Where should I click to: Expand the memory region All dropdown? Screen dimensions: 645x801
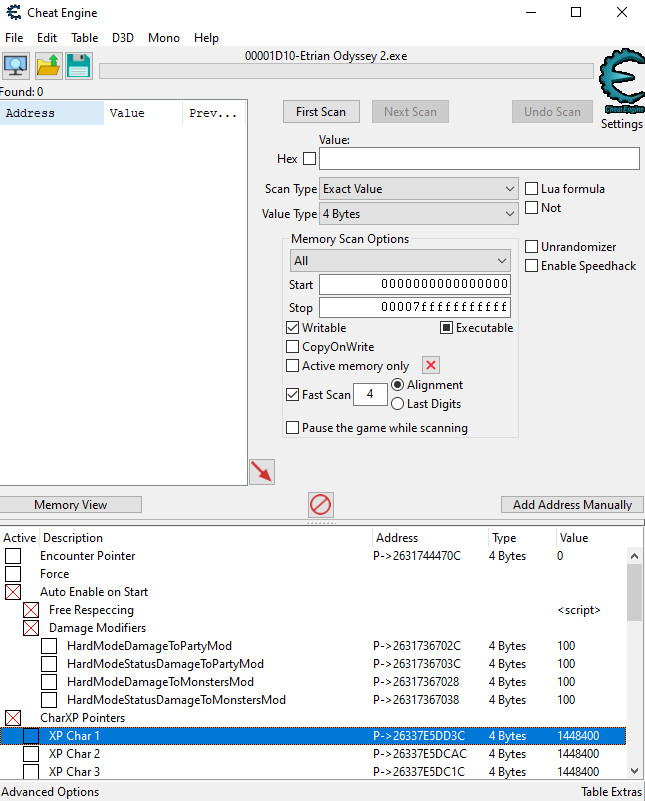point(400,261)
